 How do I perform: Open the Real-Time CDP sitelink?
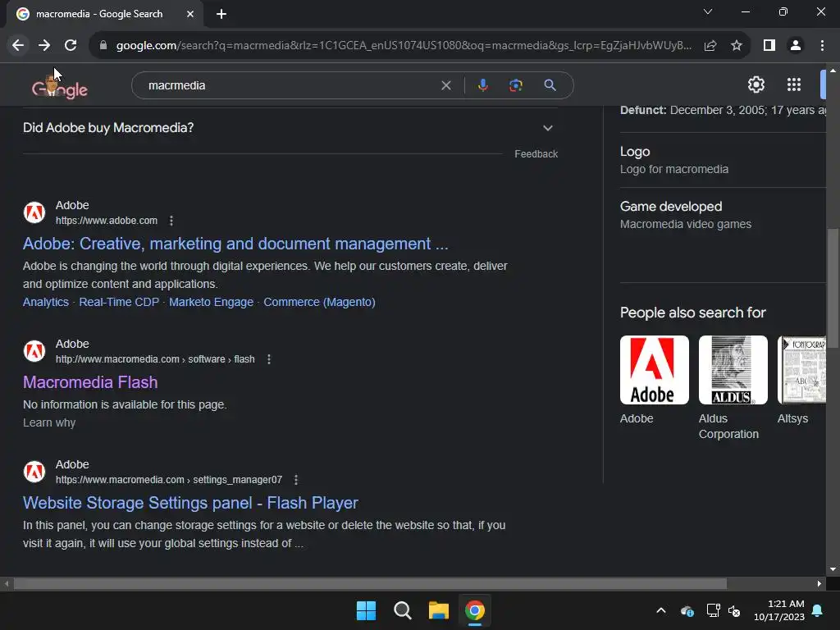coord(119,302)
